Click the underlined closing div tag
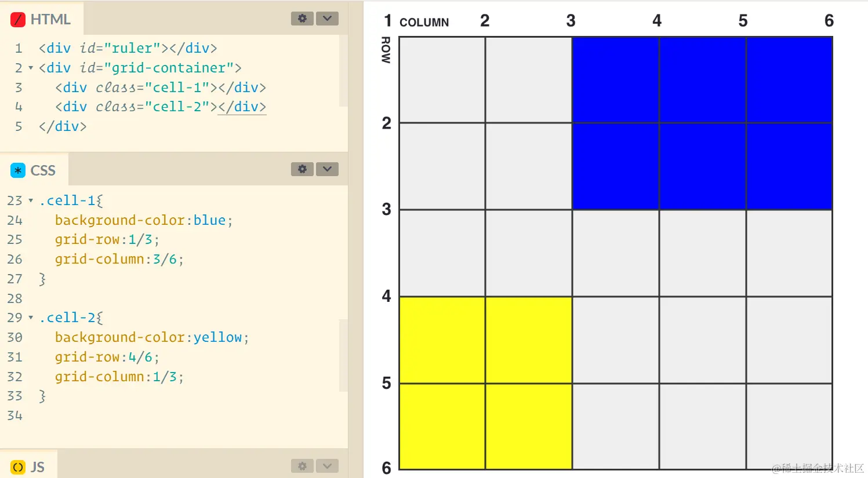 point(242,107)
